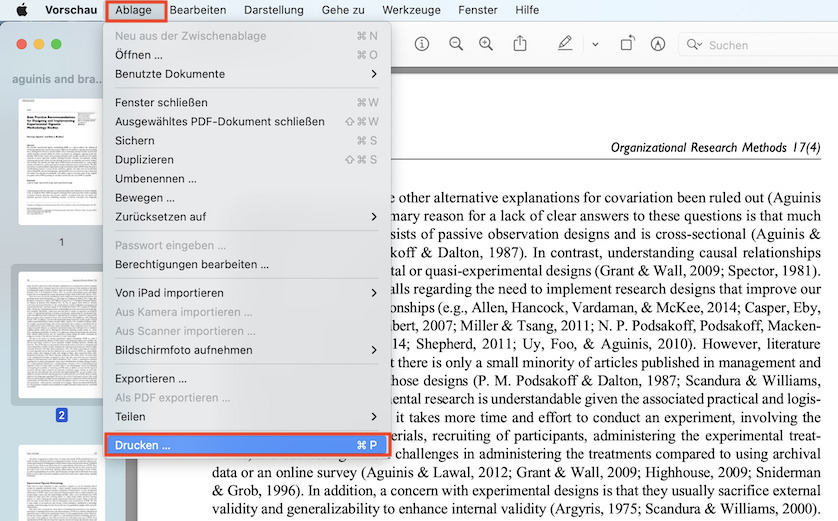Click the Share icon in the toolbar
This screenshot has height=521, width=838.
[x=520, y=45]
